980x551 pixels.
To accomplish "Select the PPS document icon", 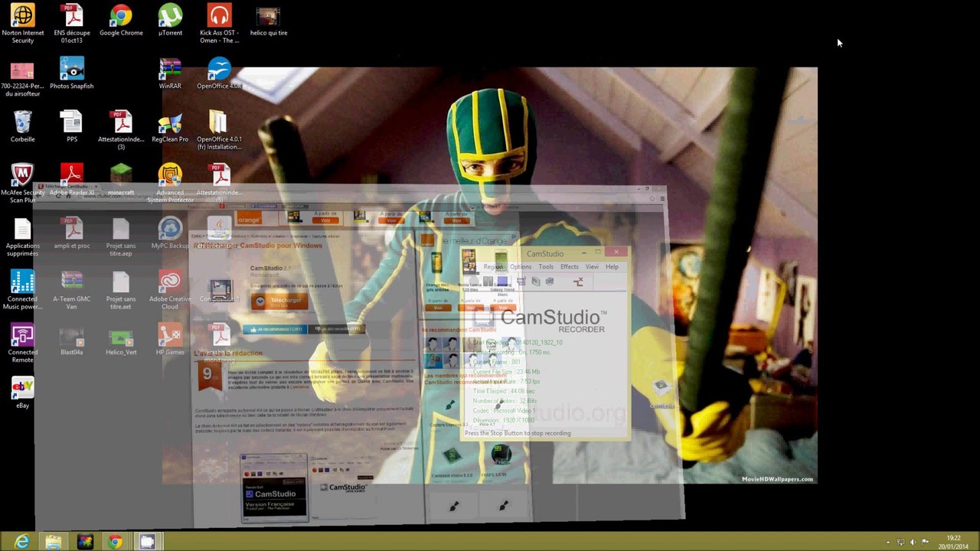I will [72, 127].
